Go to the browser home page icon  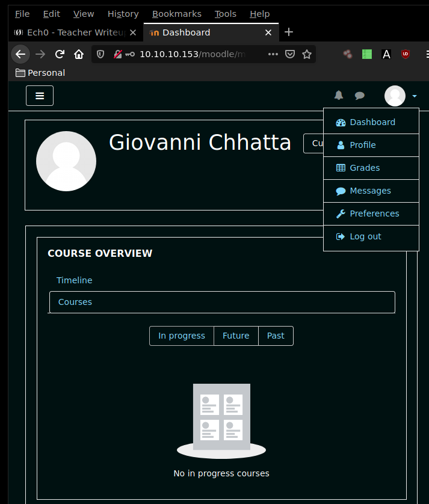click(x=79, y=54)
